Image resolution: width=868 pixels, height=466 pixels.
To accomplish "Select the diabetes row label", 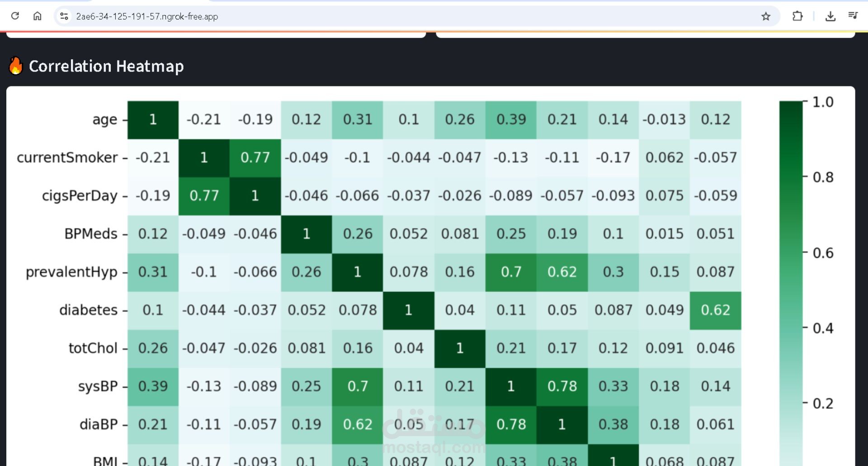I will 88,310.
